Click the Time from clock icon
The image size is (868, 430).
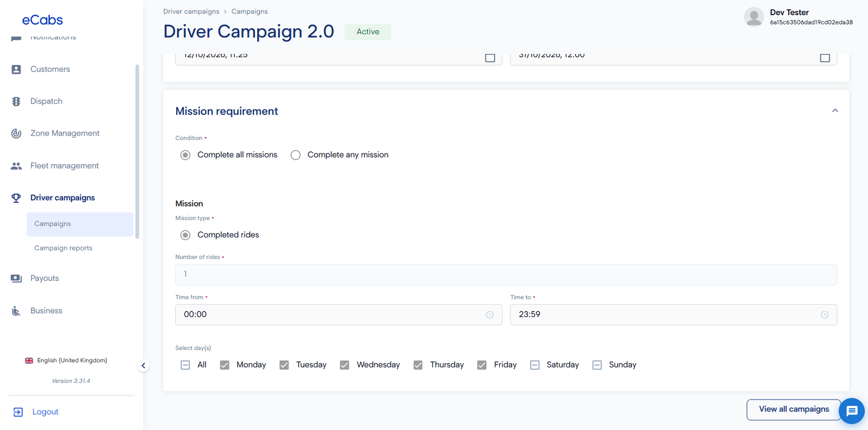[x=490, y=315]
